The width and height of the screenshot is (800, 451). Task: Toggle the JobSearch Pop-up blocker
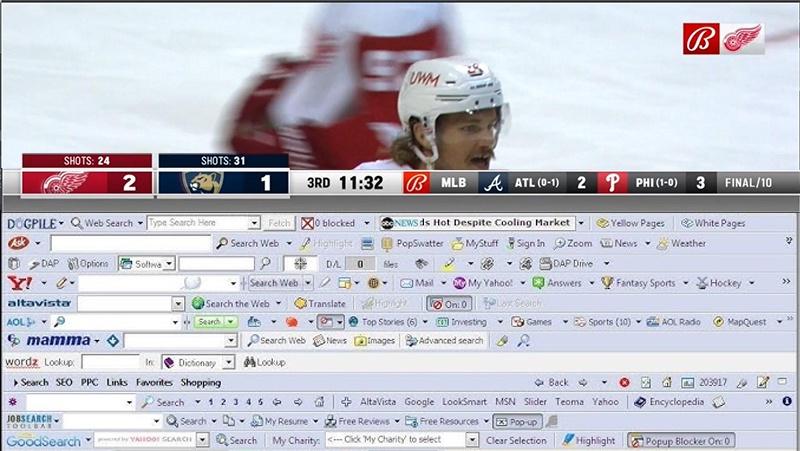point(517,422)
